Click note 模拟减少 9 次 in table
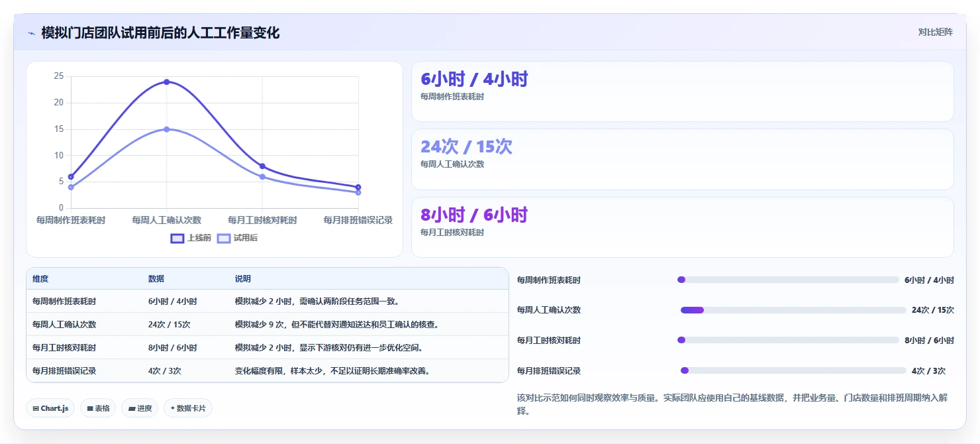This screenshot has height=444, width=980. [337, 325]
